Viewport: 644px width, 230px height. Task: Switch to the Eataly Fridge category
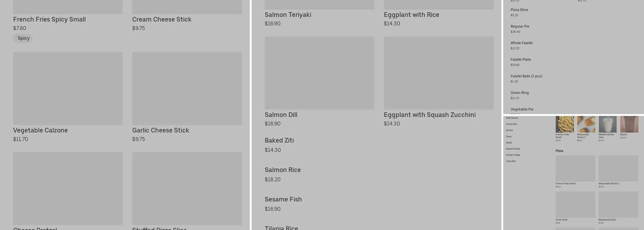513,155
